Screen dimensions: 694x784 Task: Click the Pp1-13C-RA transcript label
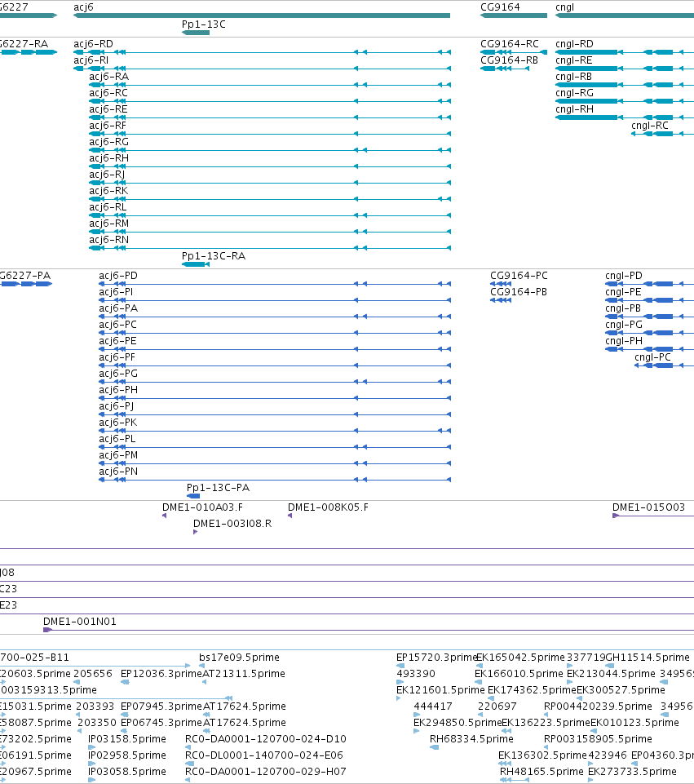click(214, 256)
